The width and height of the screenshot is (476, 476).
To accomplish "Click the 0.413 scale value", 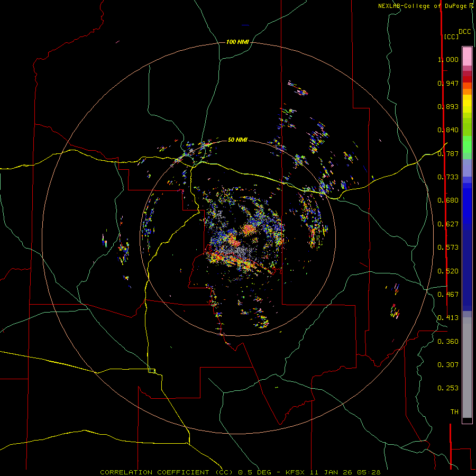I will pyautogui.click(x=448, y=318).
